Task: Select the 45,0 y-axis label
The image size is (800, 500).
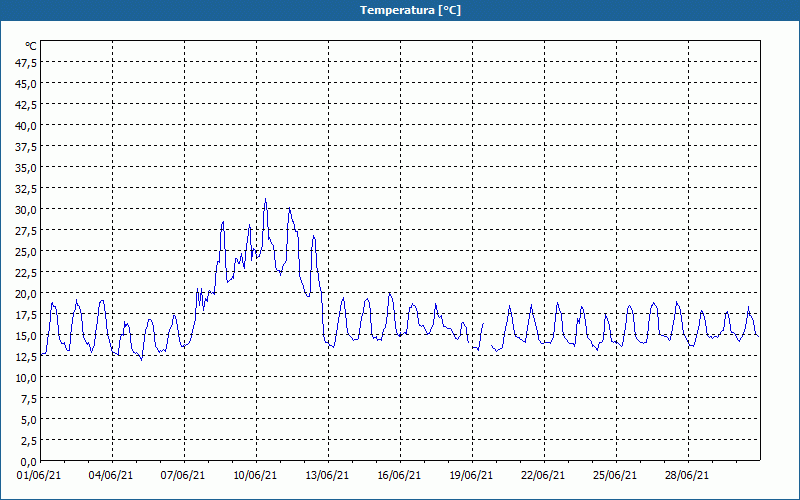Action: point(27,84)
